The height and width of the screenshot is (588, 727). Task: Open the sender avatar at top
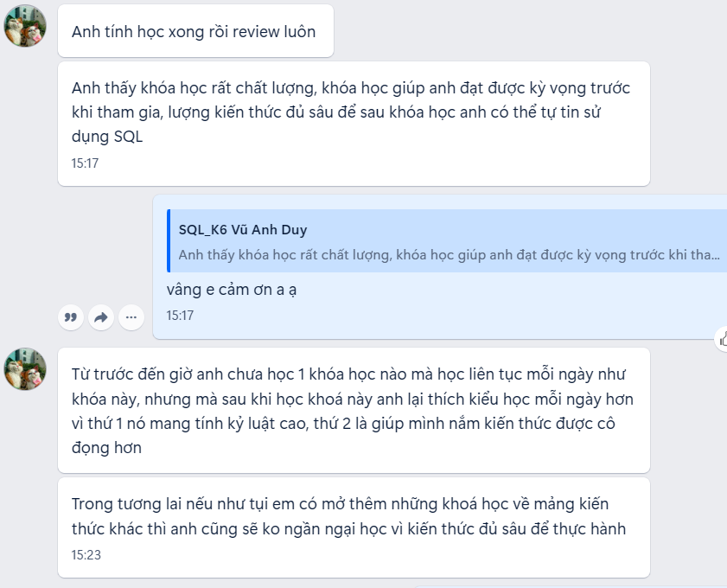(25, 26)
